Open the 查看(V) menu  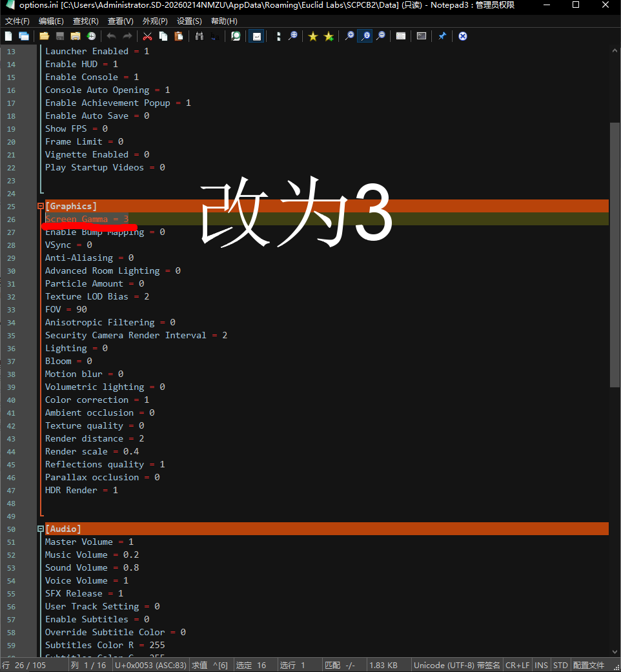click(121, 21)
